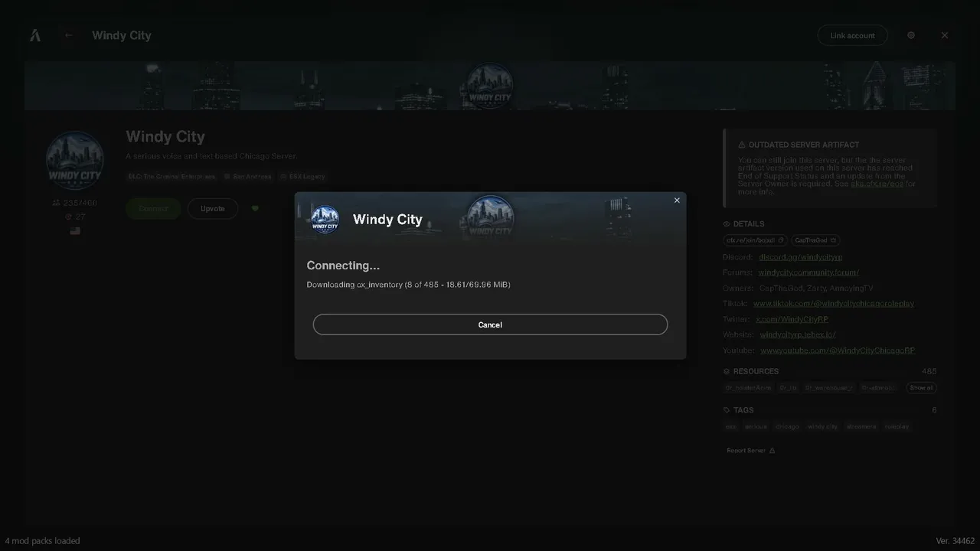Click the green Connect button
This screenshot has height=551, width=980.
pyautogui.click(x=153, y=209)
